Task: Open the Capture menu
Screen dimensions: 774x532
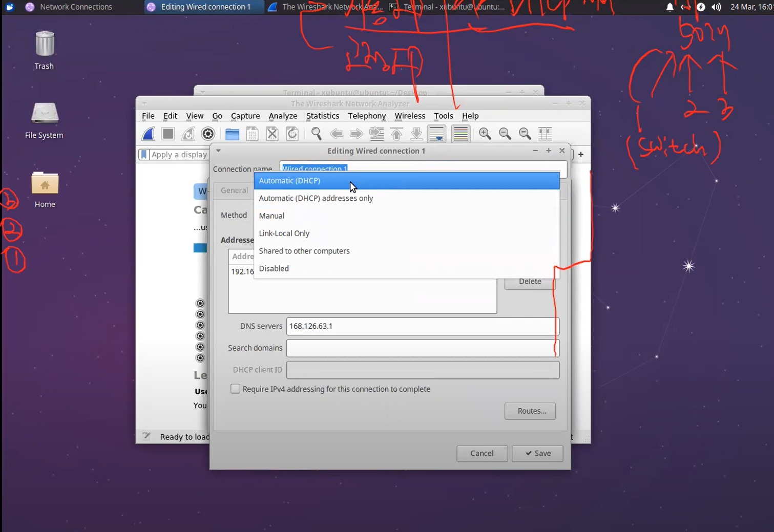Action: pyautogui.click(x=245, y=116)
